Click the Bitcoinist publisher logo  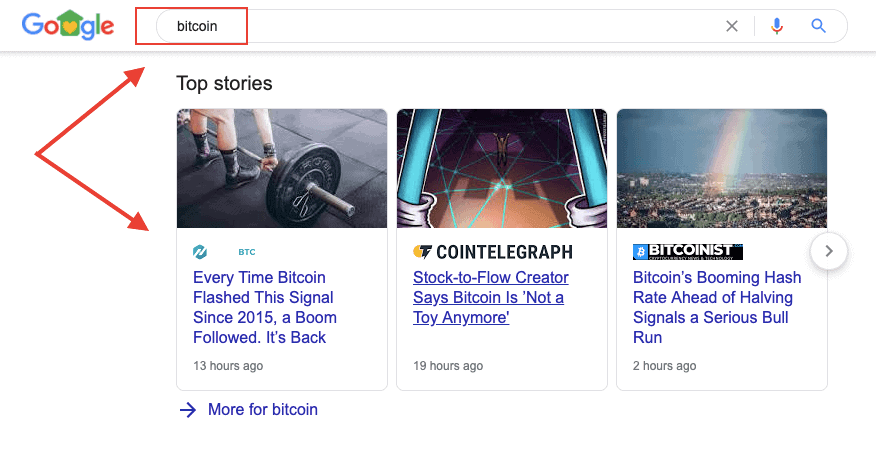(x=688, y=252)
